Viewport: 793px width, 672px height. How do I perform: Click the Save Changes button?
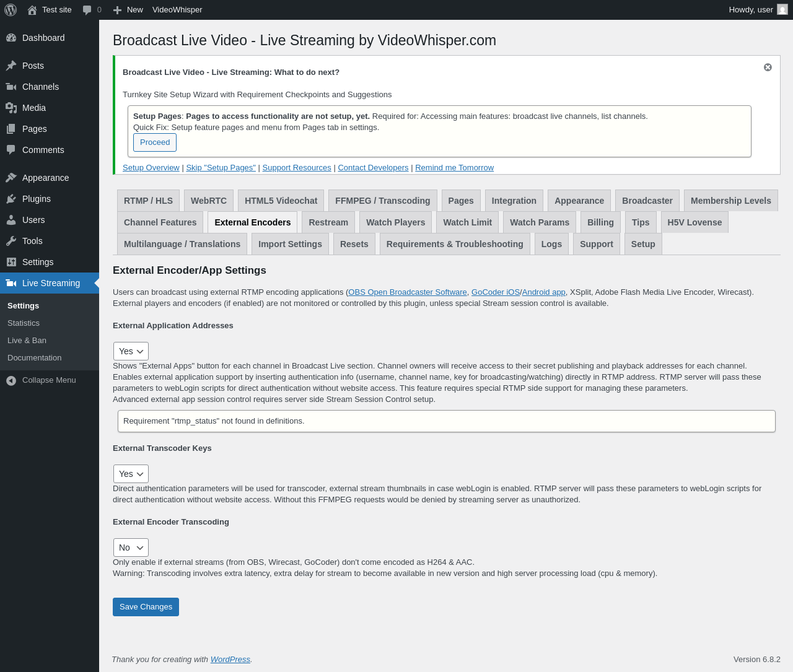click(146, 607)
